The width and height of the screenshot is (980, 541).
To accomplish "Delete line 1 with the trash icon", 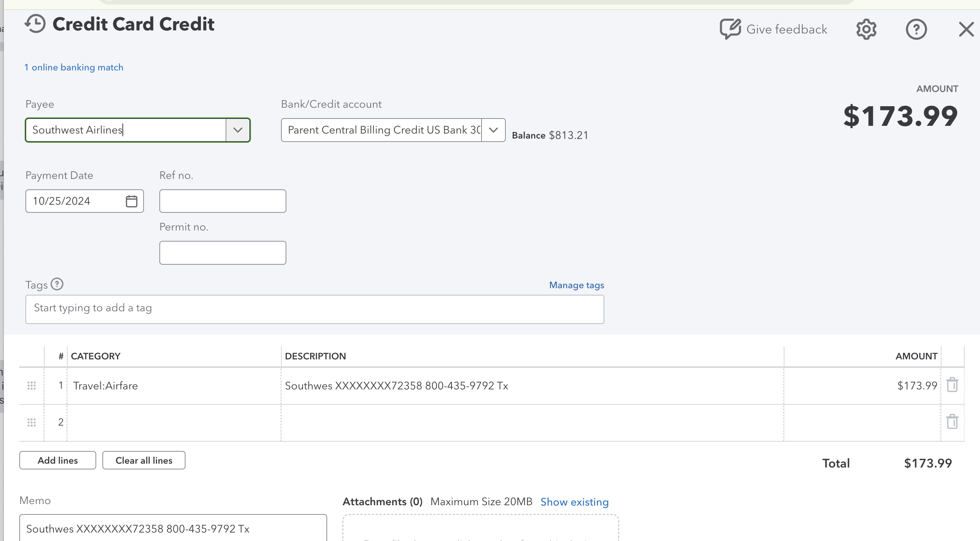I will pos(953,385).
